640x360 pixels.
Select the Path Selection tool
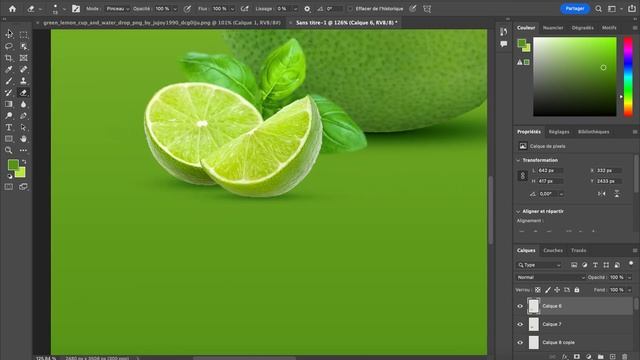pos(23,127)
